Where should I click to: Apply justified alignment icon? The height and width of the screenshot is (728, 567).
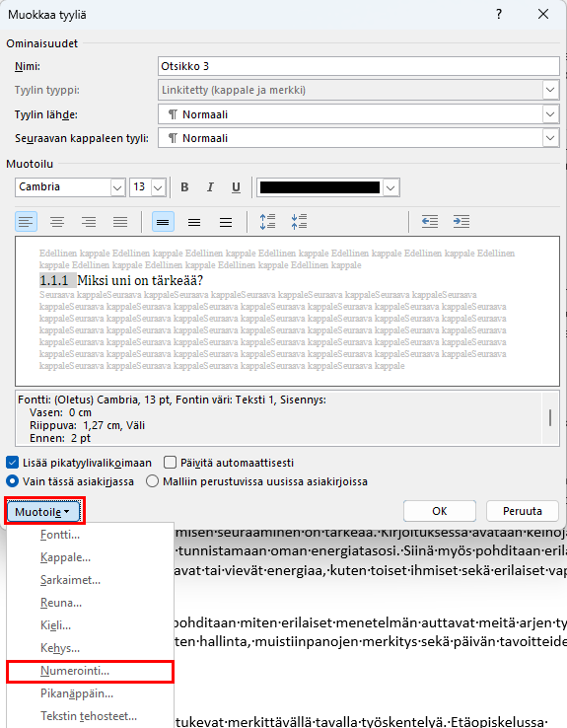click(x=120, y=222)
